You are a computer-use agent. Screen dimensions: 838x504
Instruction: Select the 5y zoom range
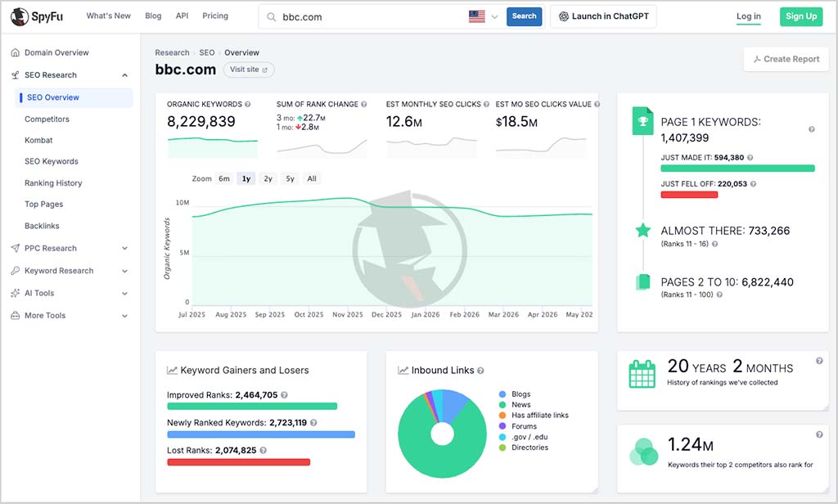coord(291,178)
